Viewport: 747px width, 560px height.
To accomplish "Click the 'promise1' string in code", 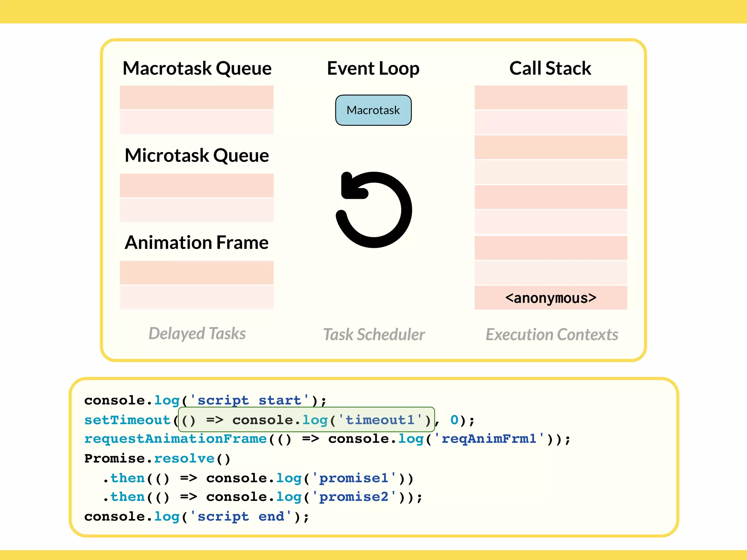I will point(353,478).
